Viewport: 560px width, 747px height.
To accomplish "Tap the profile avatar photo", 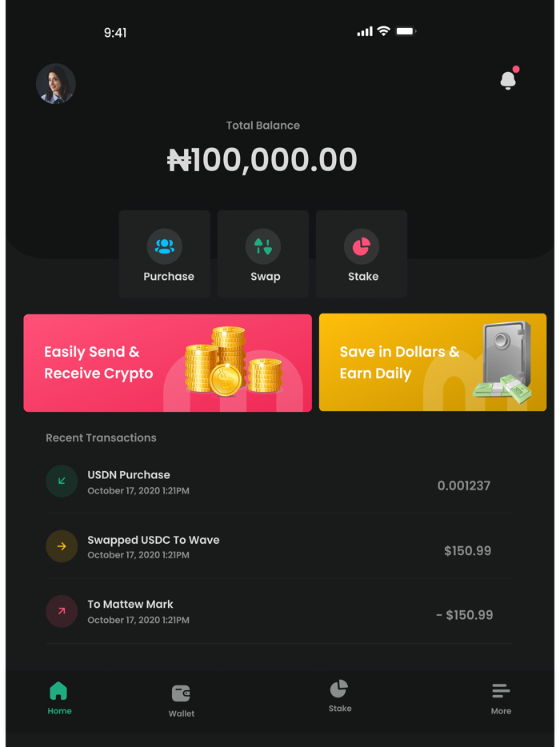I will [x=56, y=83].
